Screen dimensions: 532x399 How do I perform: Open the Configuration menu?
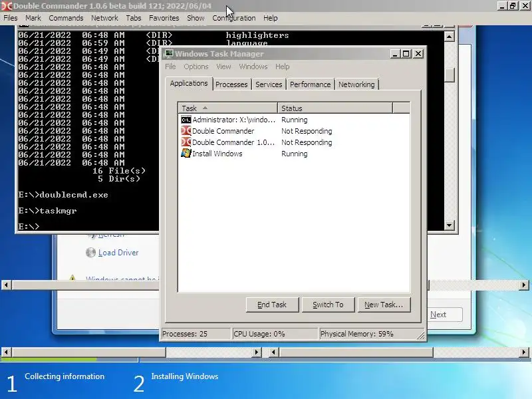coord(234,18)
